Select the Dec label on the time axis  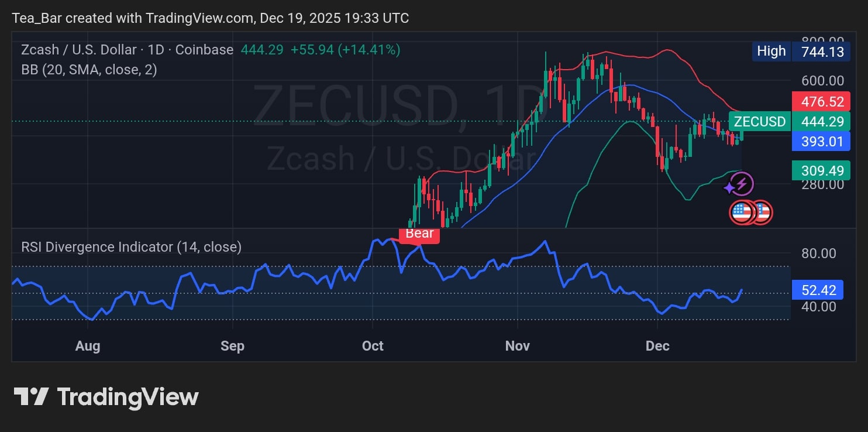pyautogui.click(x=657, y=346)
